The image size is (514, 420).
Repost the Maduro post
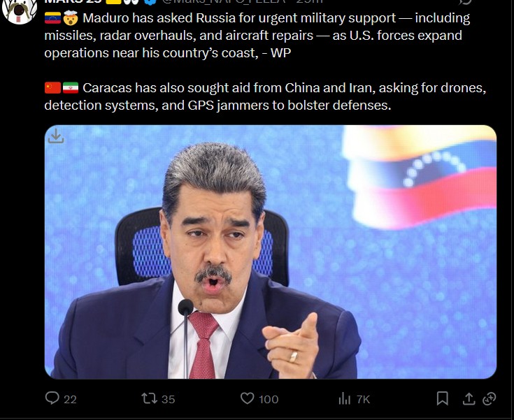coord(149,398)
